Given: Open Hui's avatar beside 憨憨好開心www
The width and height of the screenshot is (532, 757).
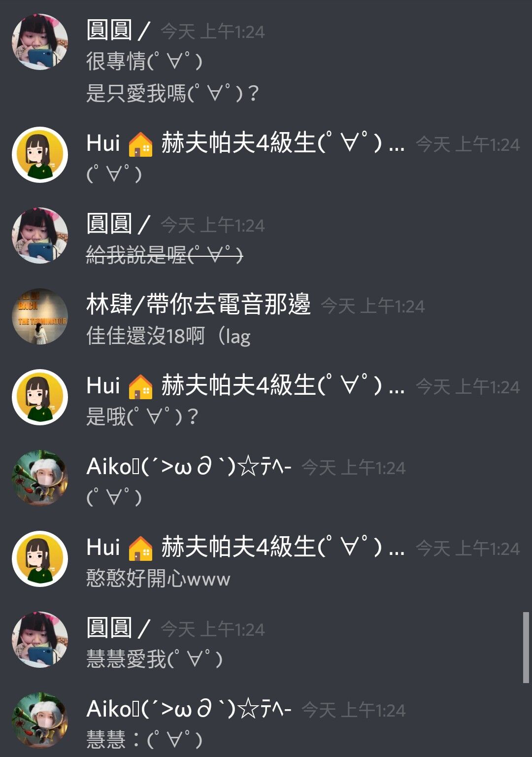Looking at the screenshot, I should pyautogui.click(x=40, y=559).
